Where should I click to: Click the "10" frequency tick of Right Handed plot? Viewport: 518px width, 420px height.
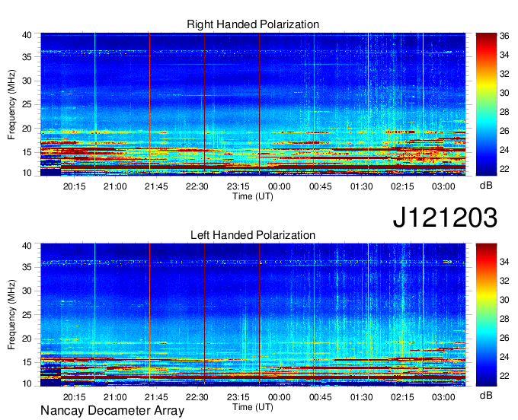click(27, 173)
